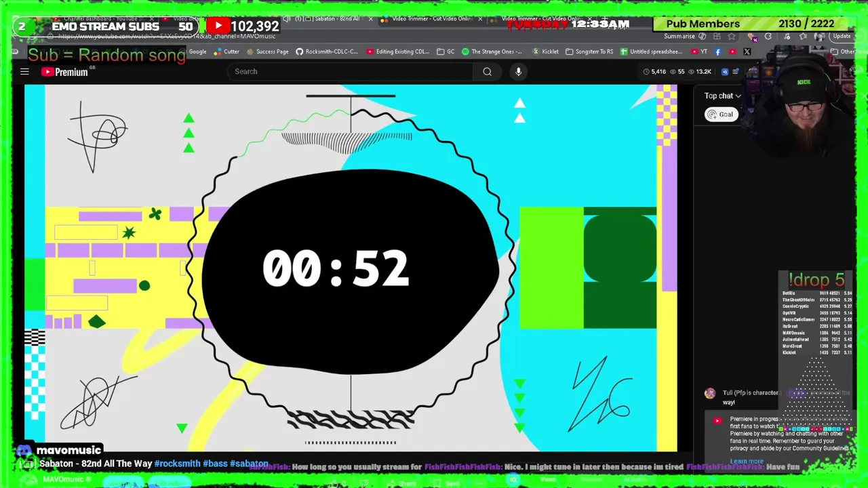Open the Kicklet bookmark
The width and height of the screenshot is (868, 488).
(546, 52)
